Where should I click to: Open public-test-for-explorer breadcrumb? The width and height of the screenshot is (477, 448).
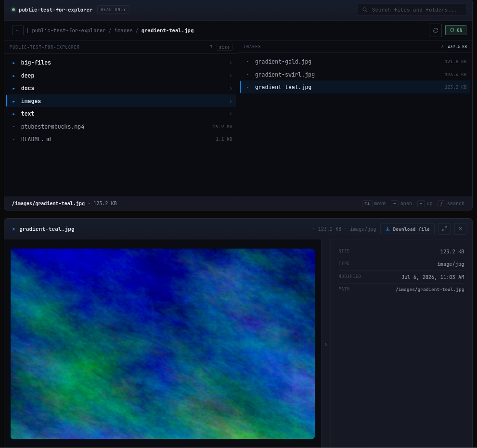pyautogui.click(x=69, y=30)
